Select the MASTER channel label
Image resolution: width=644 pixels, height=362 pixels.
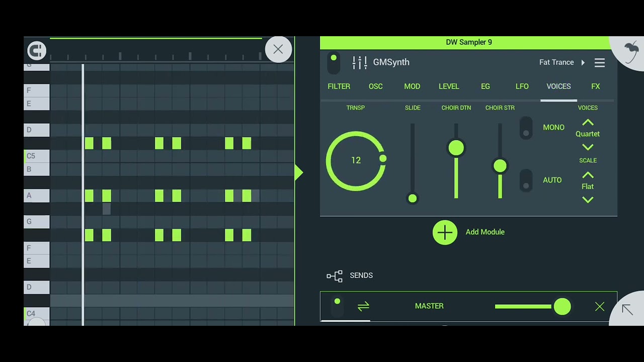point(429,306)
